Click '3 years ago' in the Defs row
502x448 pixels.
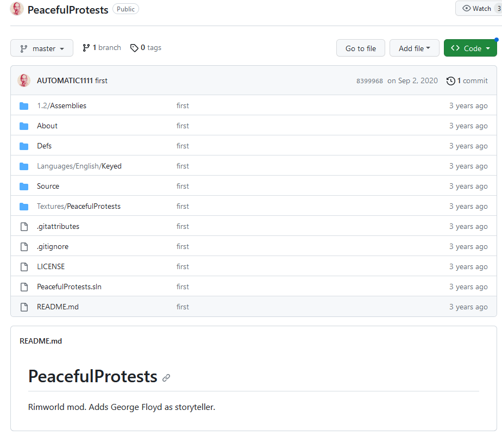tap(468, 146)
